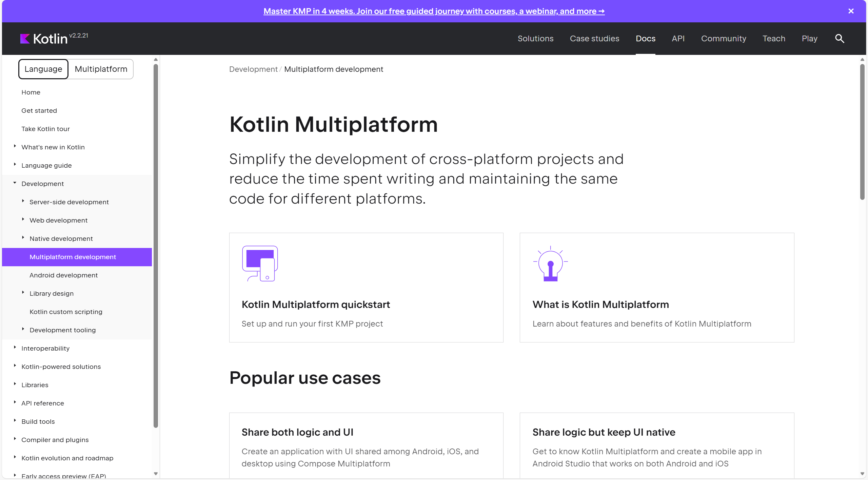Click Development breadcrumb link

[253, 69]
